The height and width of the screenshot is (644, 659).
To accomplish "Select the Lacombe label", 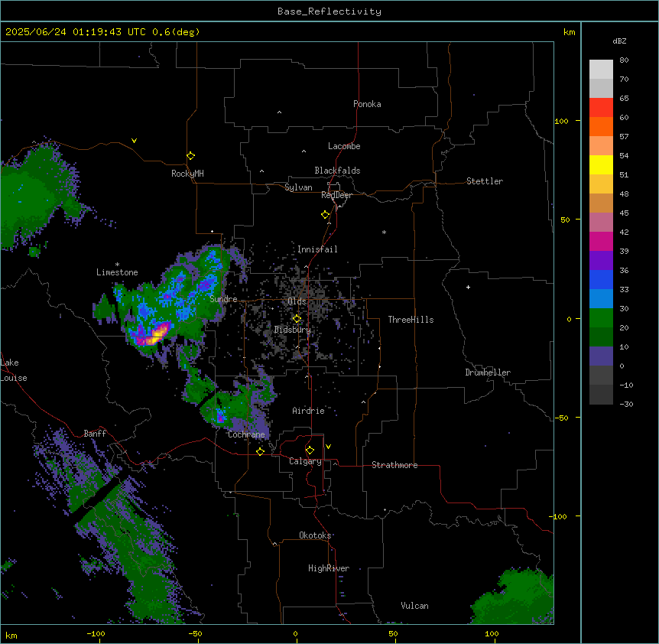I will [x=344, y=146].
